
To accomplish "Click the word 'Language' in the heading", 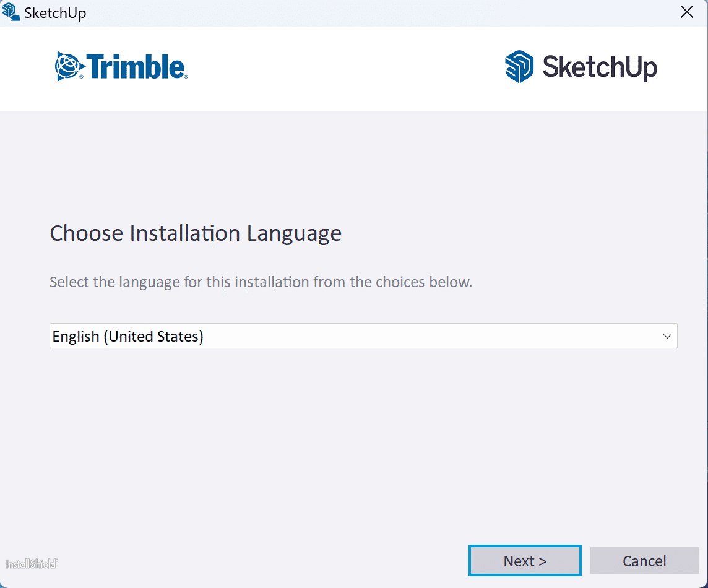I will click(294, 233).
